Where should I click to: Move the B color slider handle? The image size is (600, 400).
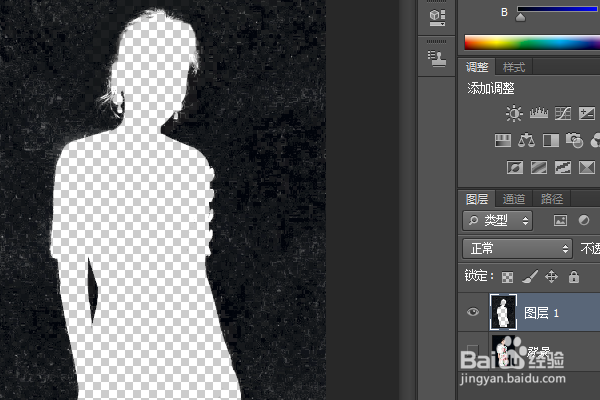520,17
